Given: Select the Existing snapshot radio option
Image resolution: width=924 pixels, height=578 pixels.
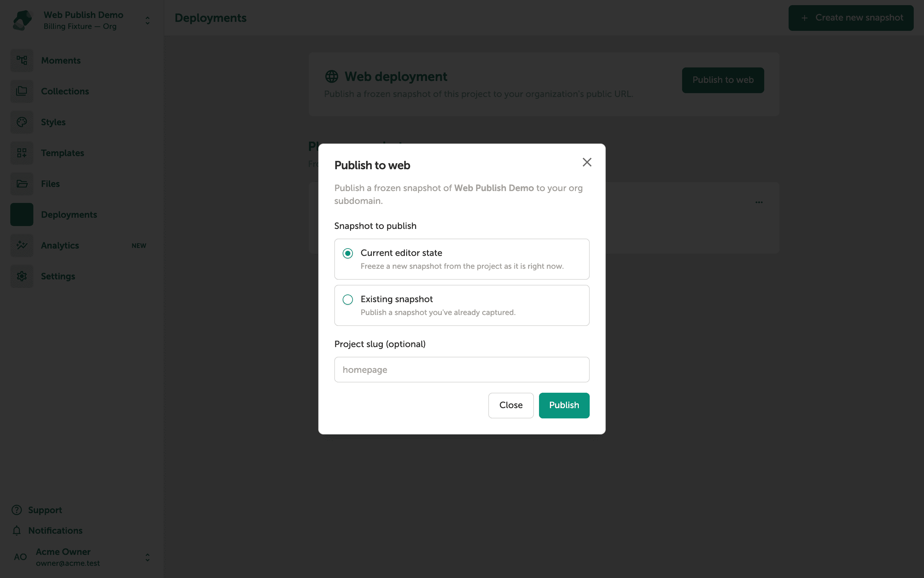Looking at the screenshot, I should [x=347, y=299].
